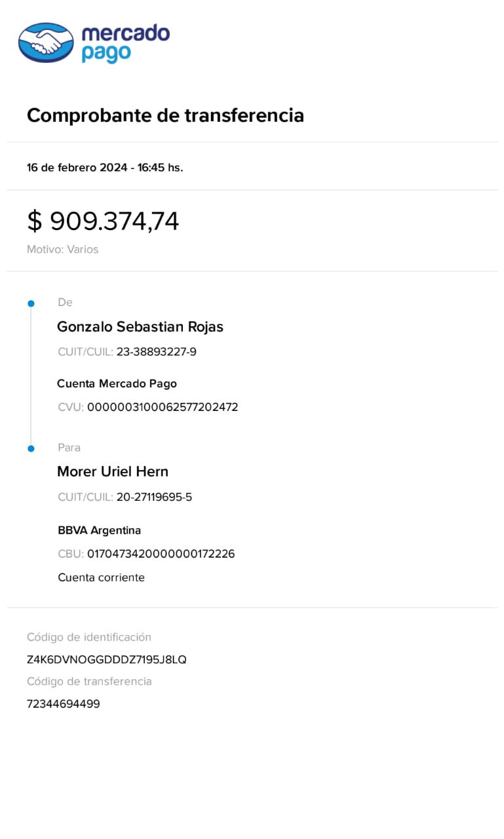Image resolution: width=504 pixels, height=839 pixels.
Task: Select the CBU number 0170473420000000172226
Action: tap(161, 554)
